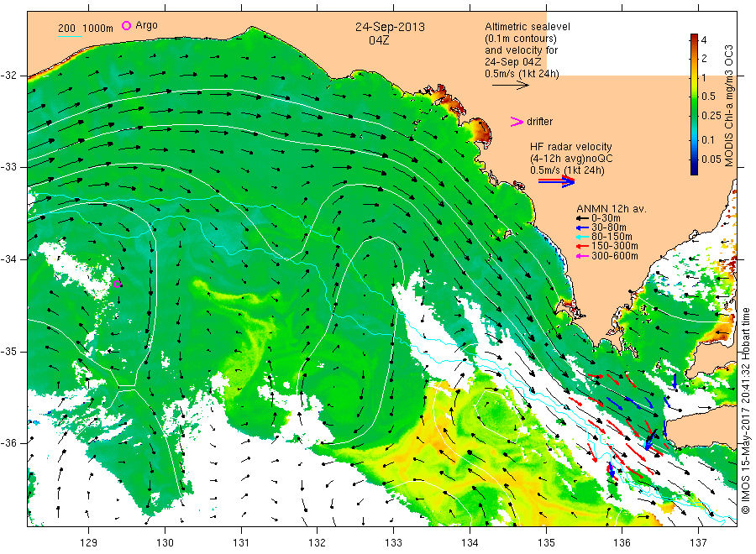Click the '0.5m/s (1kt 24h)' under HF radar
Viewport: 756px width, 554px height.
pos(567,170)
